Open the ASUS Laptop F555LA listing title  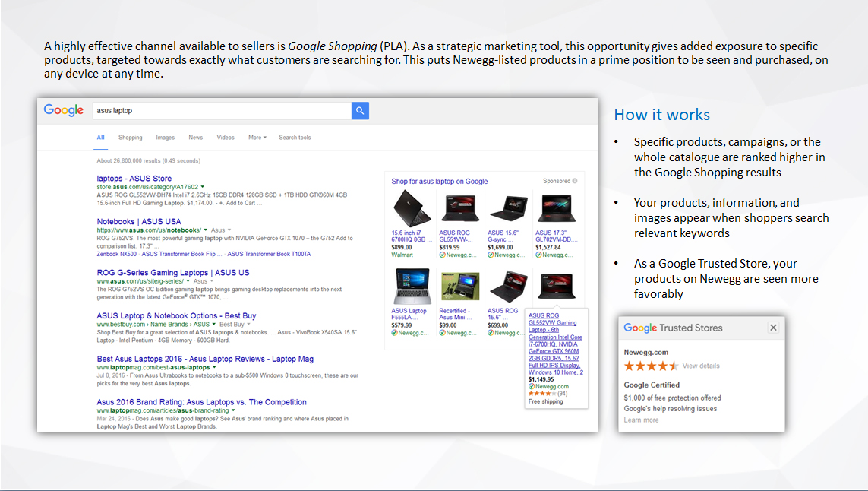pyautogui.click(x=409, y=314)
